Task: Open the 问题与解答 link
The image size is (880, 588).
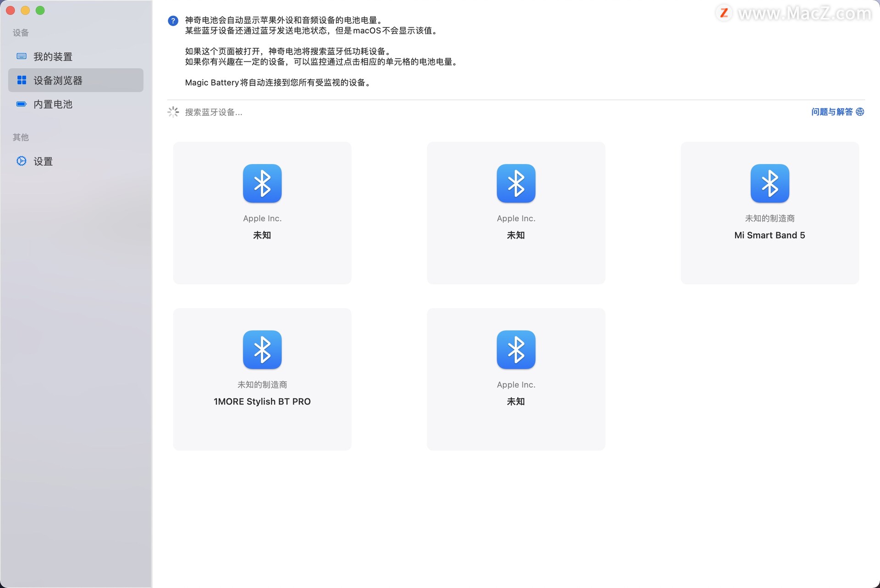Action: (x=832, y=112)
